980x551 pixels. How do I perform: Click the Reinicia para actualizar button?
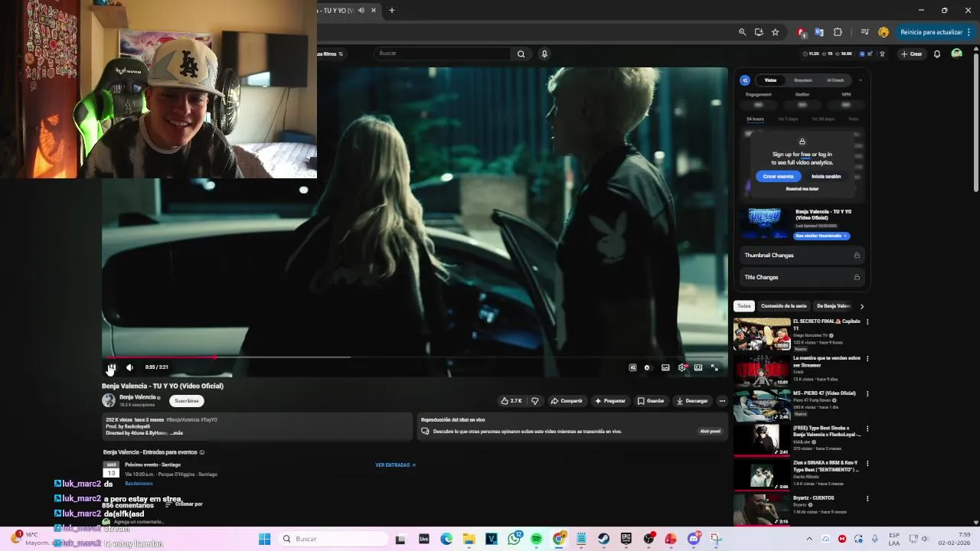point(936,32)
